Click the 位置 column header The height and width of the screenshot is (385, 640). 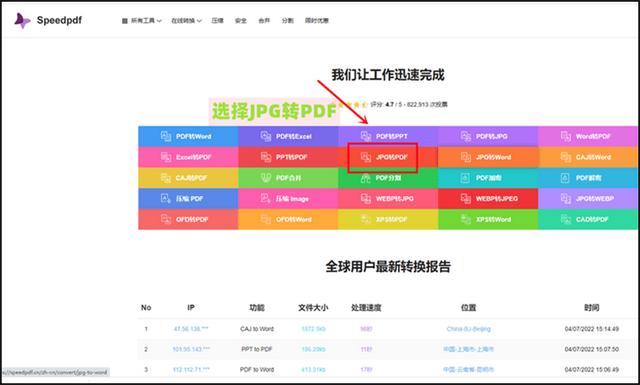coord(468,307)
